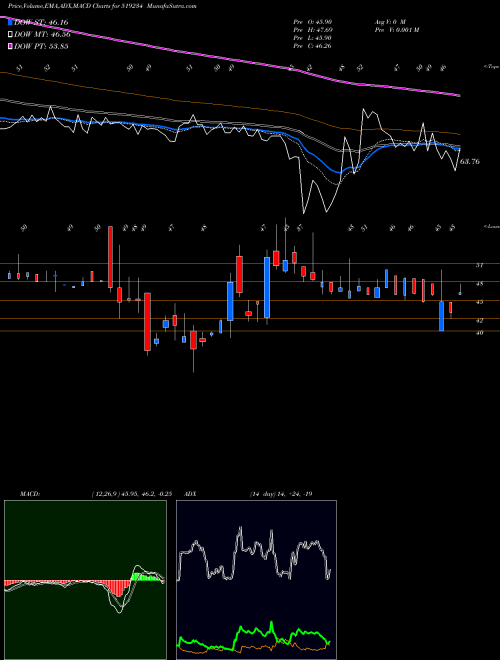This screenshot has height=660, width=500.
Task: Click the ADX values '(14 day) 14, +24, -19'
Action: click(x=280, y=494)
